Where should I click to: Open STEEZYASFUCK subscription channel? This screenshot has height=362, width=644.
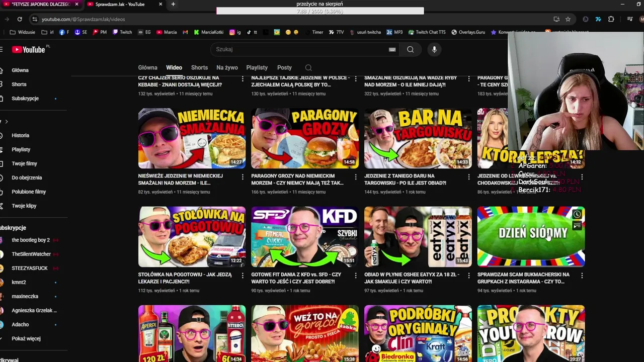click(x=30, y=268)
